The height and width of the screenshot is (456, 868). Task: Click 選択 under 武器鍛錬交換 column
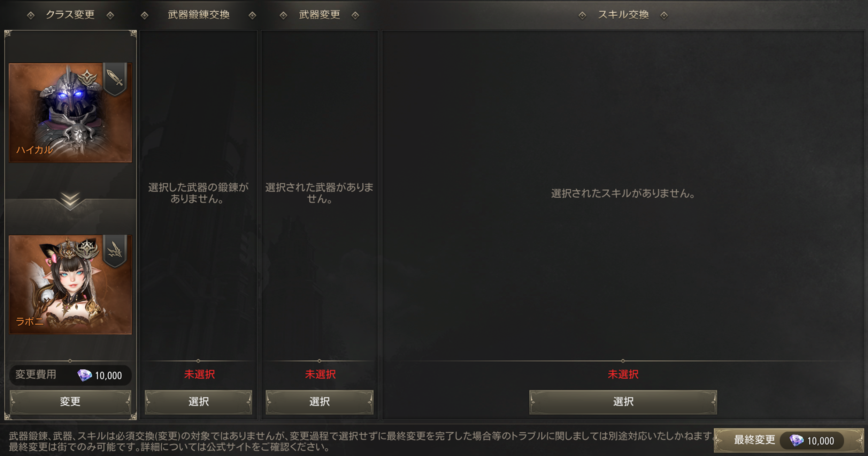tap(199, 402)
